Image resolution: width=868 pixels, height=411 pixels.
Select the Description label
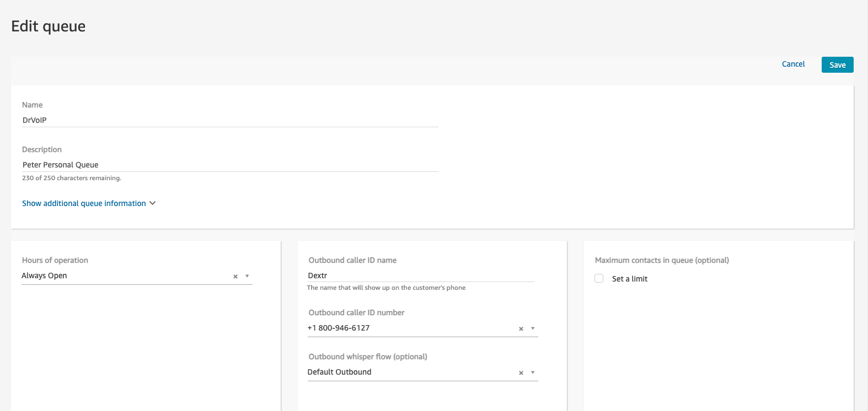pyautogui.click(x=42, y=149)
